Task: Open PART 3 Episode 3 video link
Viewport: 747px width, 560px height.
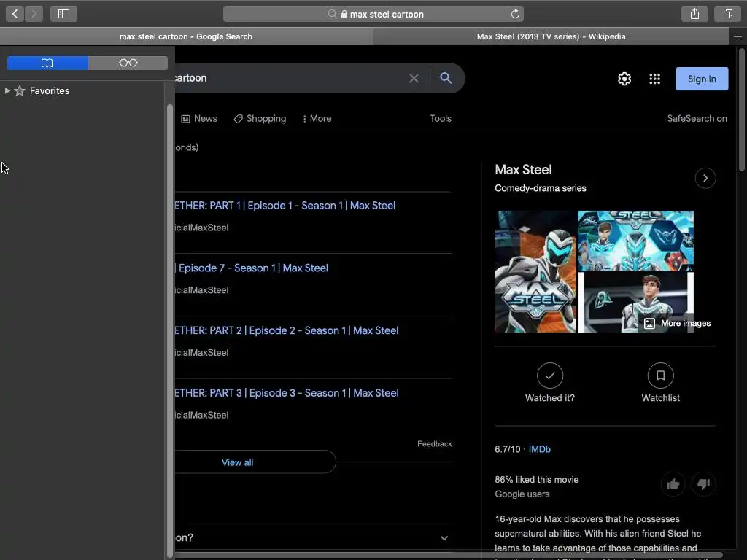Action: (x=286, y=393)
